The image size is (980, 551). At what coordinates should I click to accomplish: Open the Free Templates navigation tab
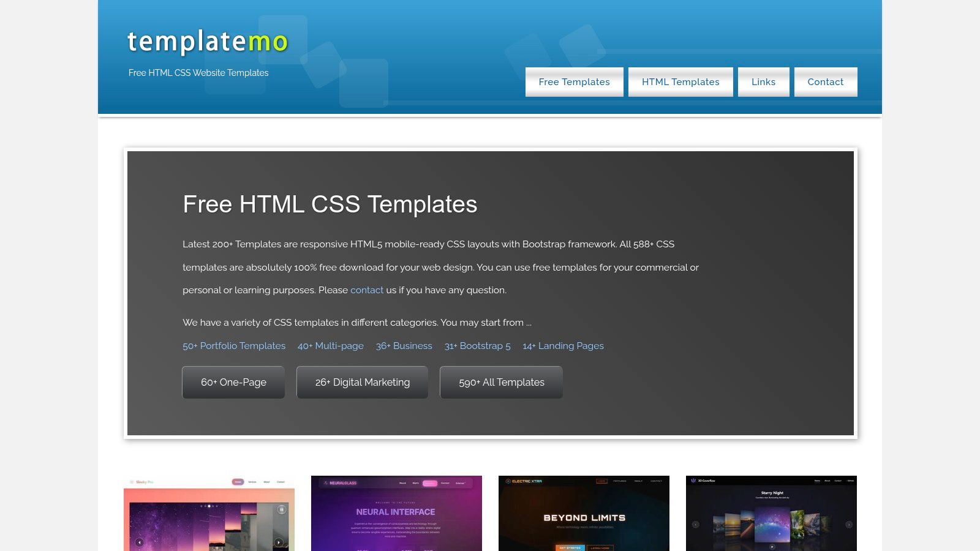tap(574, 82)
